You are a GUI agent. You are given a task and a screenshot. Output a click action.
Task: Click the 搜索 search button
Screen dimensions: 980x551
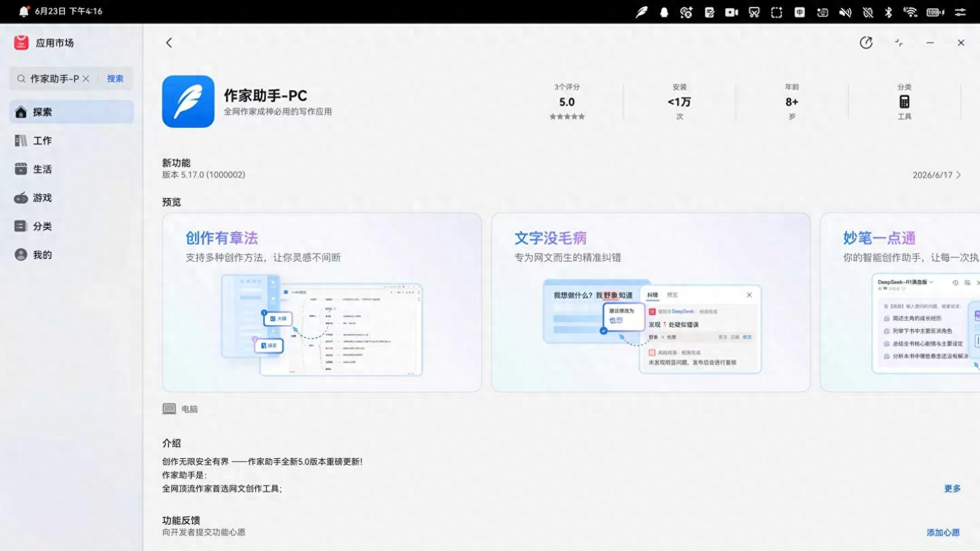click(115, 79)
